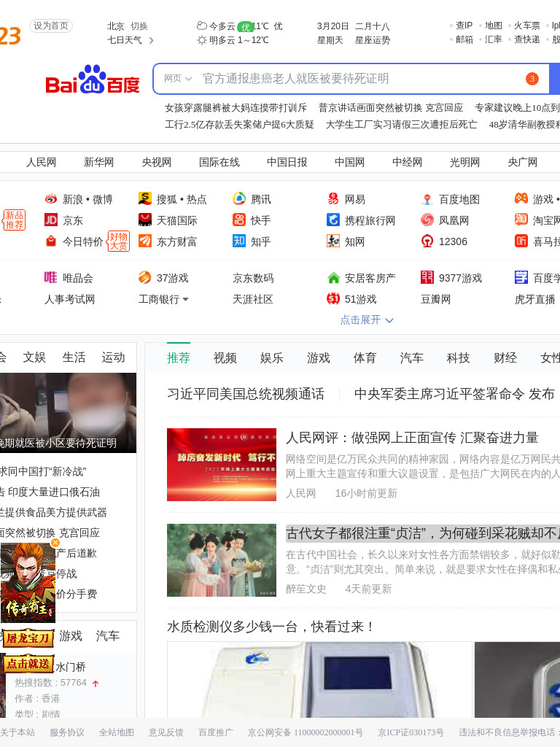This screenshot has width=560, height=747.
Task: Switch to the 视频 tab
Action: click(x=225, y=357)
